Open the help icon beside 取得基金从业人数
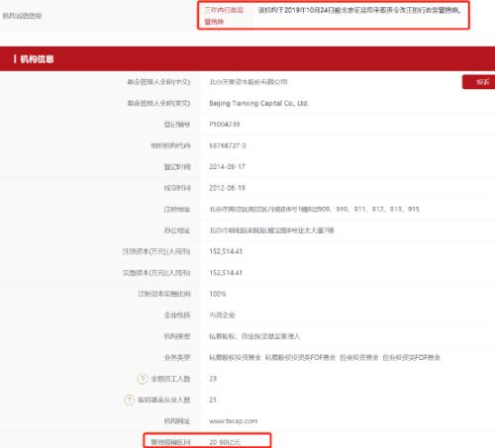This screenshot has height=448, width=495. (130, 400)
